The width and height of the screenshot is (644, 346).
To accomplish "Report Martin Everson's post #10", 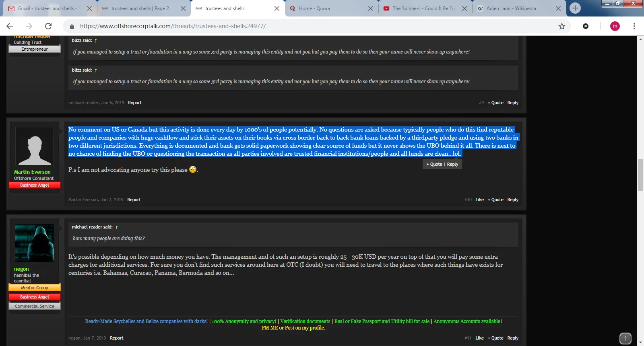I will click(134, 200).
